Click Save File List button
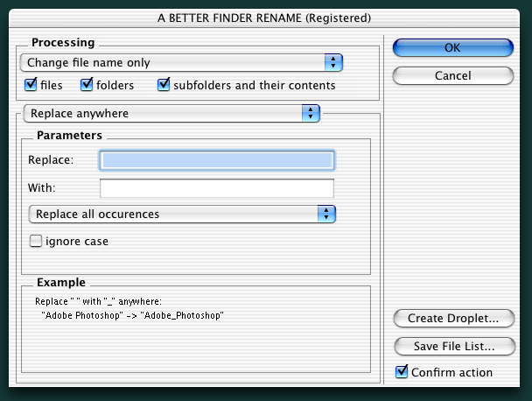The image size is (532, 401). (455, 346)
